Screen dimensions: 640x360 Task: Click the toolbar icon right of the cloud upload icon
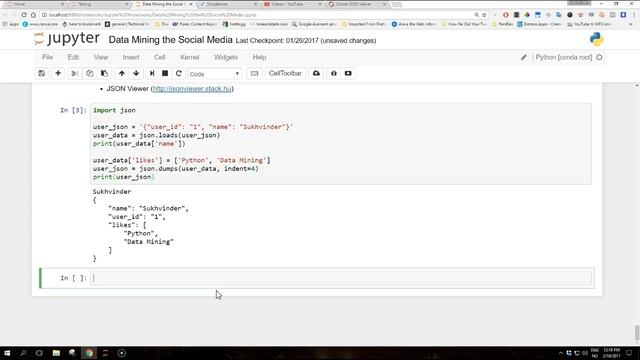tap(333, 73)
